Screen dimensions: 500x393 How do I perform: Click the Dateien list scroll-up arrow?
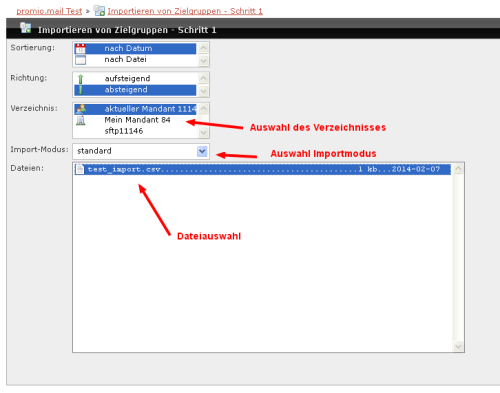[458, 169]
